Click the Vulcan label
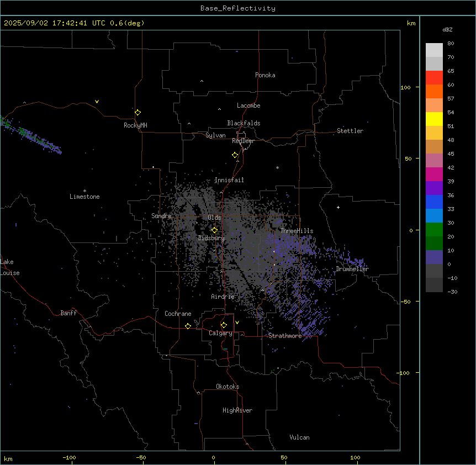The width and height of the screenshot is (476, 465). [x=300, y=437]
